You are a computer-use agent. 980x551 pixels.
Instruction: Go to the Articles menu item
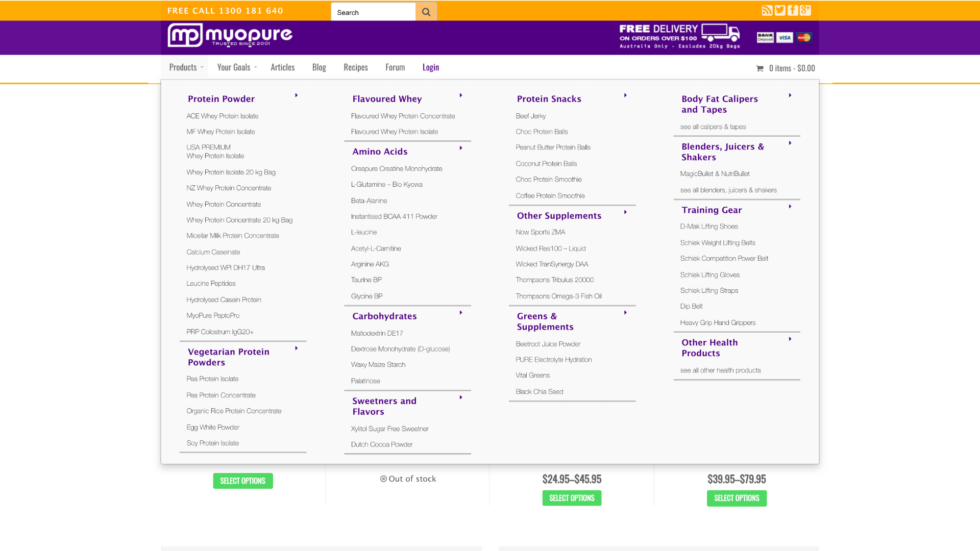tap(283, 67)
